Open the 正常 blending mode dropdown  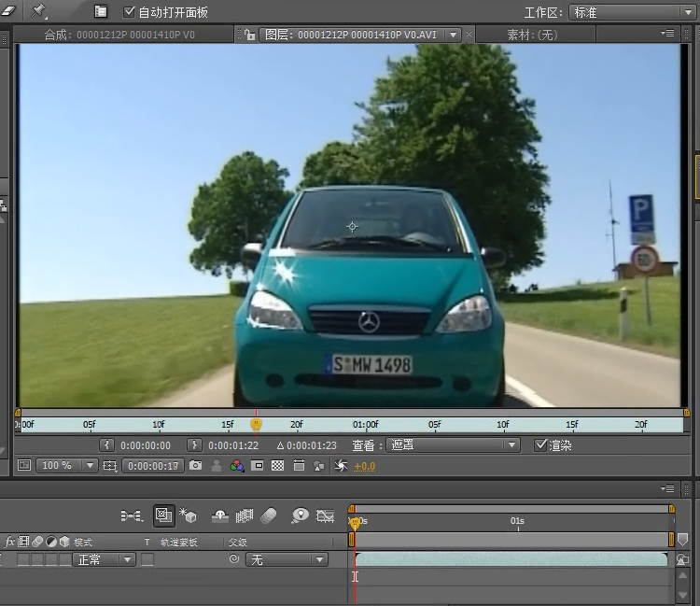click(x=104, y=559)
